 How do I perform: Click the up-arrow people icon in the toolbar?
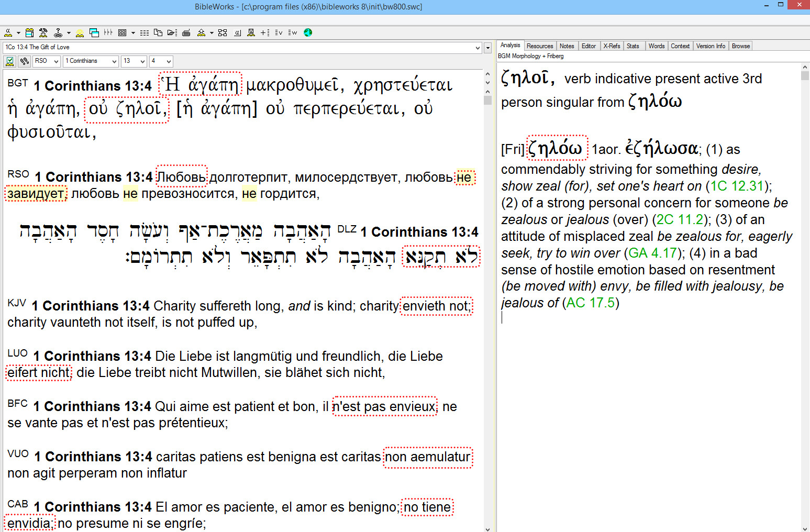(x=201, y=32)
